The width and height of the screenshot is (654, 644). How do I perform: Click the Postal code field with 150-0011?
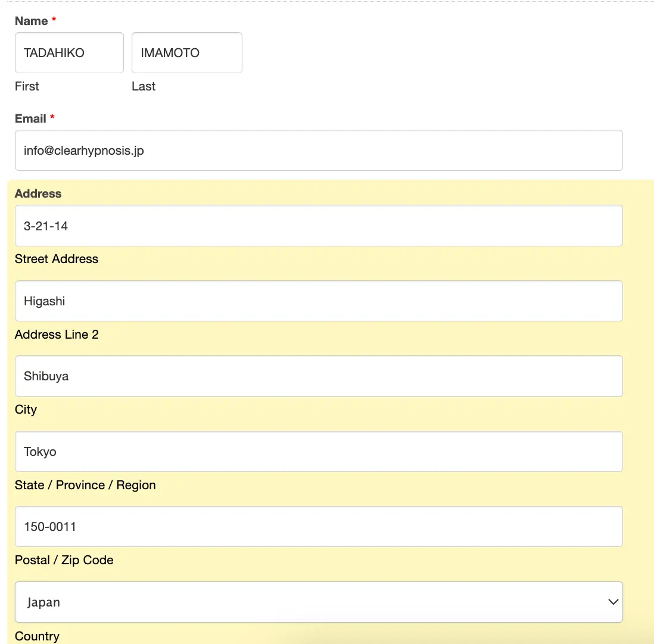[319, 527]
